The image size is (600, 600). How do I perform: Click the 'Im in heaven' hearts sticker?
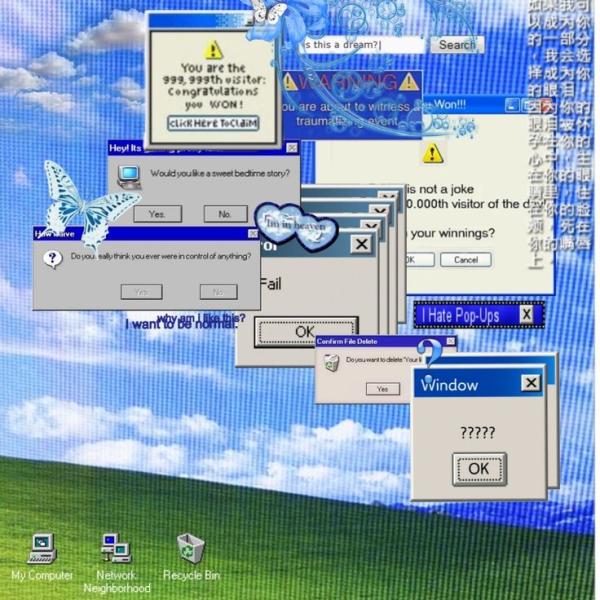pyautogui.click(x=296, y=227)
